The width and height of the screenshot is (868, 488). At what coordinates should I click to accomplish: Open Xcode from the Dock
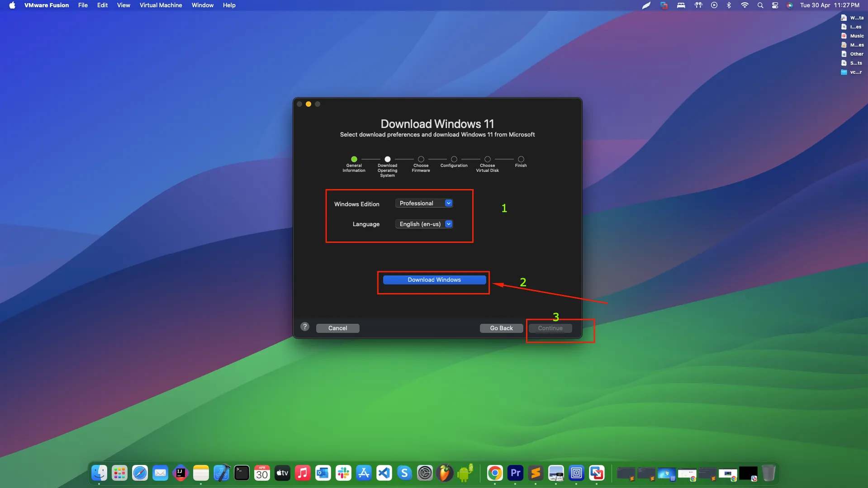coord(221,473)
